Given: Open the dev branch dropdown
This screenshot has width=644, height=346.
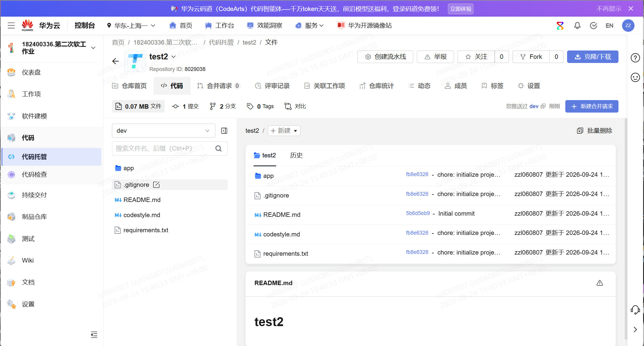Looking at the screenshot, I should coord(163,131).
